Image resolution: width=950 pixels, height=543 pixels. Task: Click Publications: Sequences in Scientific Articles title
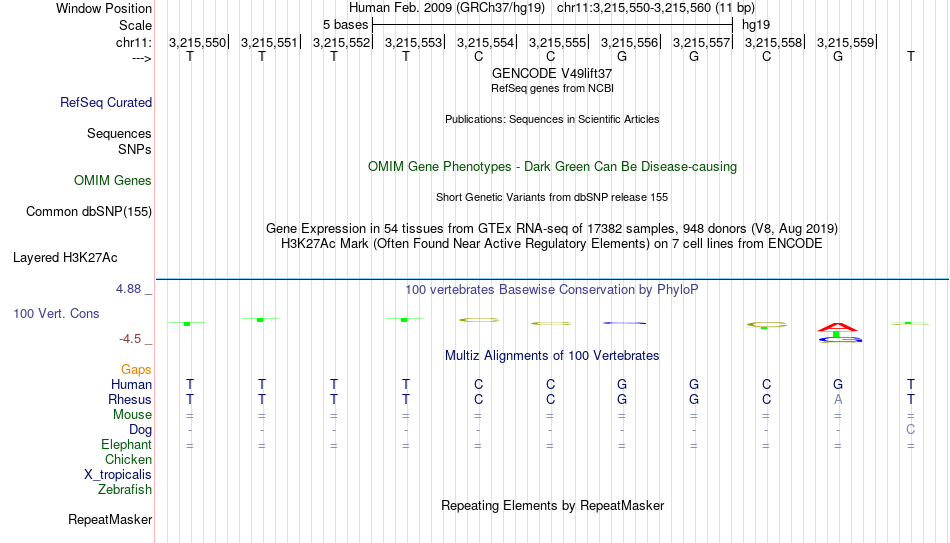pos(552,119)
